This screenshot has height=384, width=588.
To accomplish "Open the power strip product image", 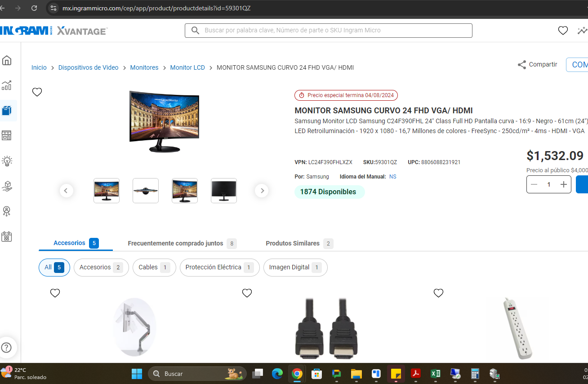I will (x=518, y=328).
